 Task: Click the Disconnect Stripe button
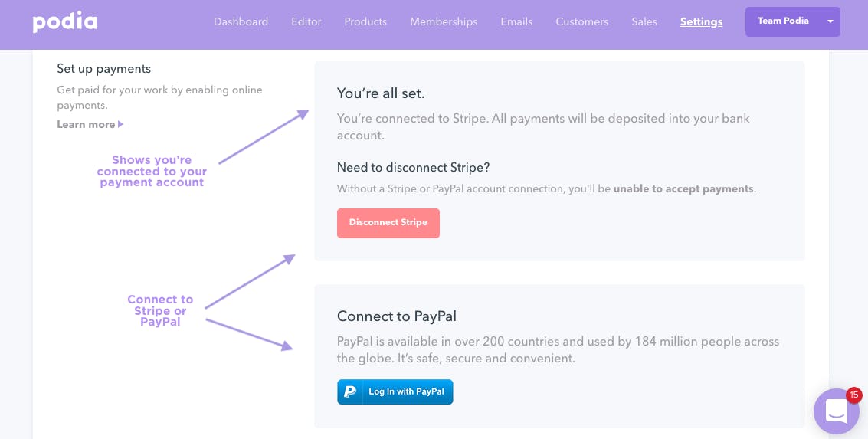[x=388, y=223]
